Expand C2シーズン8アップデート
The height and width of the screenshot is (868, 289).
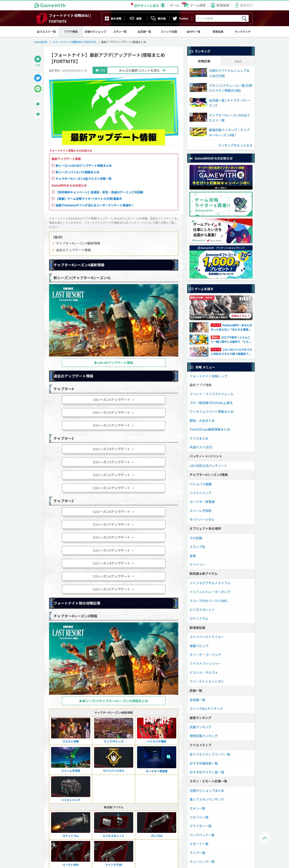click(114, 512)
